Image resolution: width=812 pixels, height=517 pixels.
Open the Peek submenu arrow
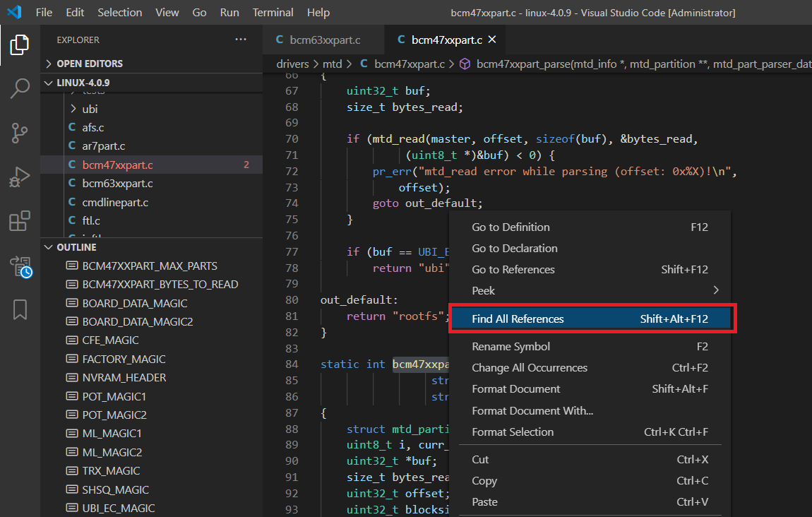pyautogui.click(x=716, y=290)
